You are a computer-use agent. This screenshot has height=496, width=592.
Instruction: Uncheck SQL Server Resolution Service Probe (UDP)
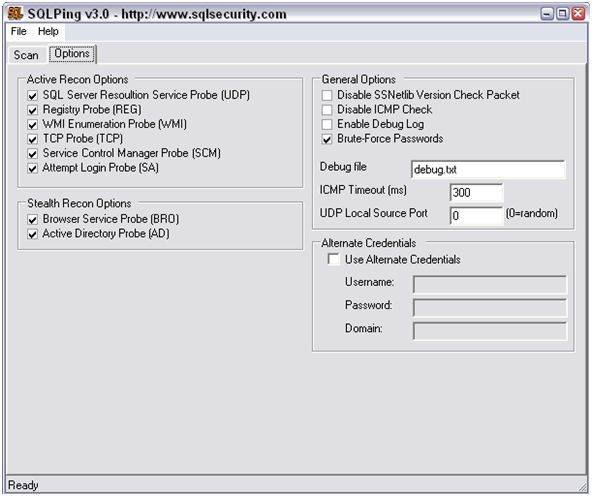33,96
